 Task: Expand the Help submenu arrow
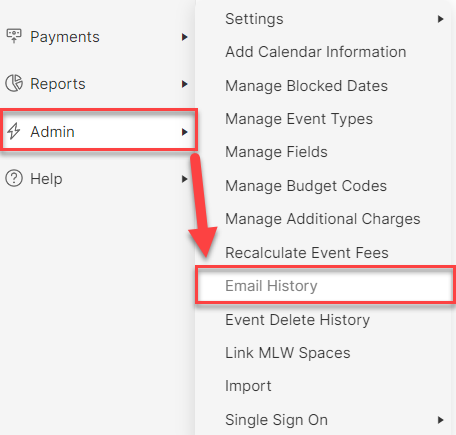[184, 179]
